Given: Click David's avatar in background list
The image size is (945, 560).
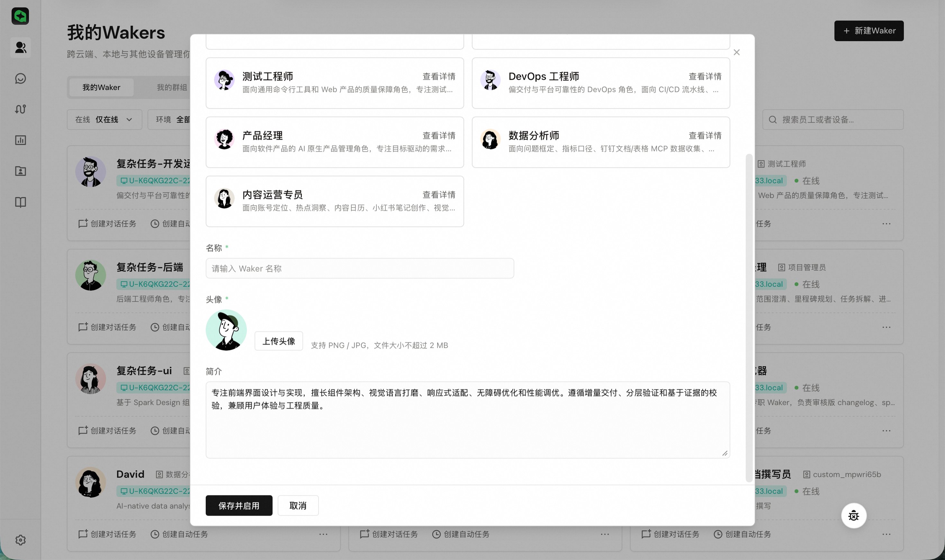Looking at the screenshot, I should point(91,482).
